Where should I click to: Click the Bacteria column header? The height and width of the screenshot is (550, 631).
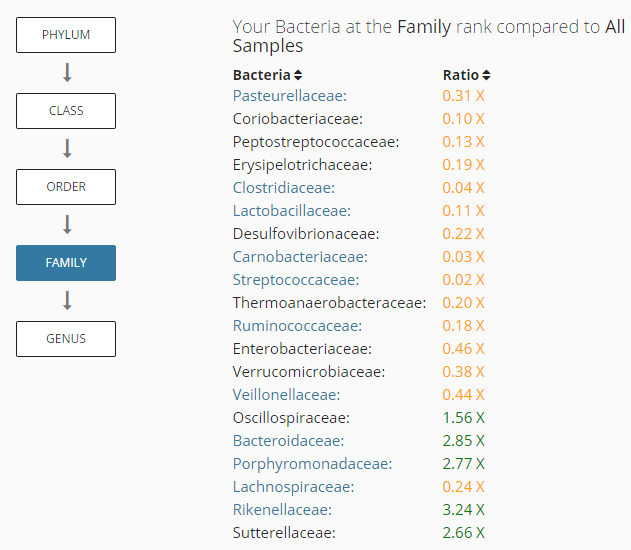pos(261,75)
